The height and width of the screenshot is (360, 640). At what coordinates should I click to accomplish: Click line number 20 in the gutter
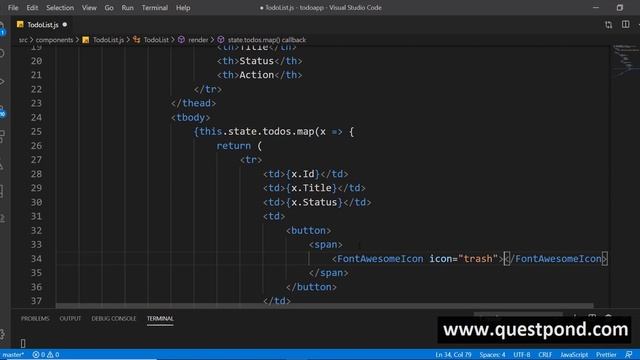[36, 61]
